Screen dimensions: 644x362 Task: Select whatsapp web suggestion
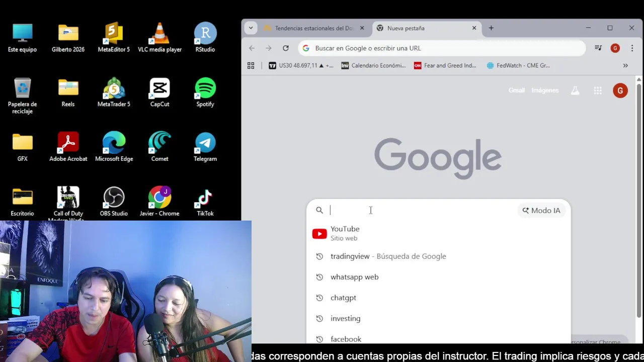click(x=438, y=277)
